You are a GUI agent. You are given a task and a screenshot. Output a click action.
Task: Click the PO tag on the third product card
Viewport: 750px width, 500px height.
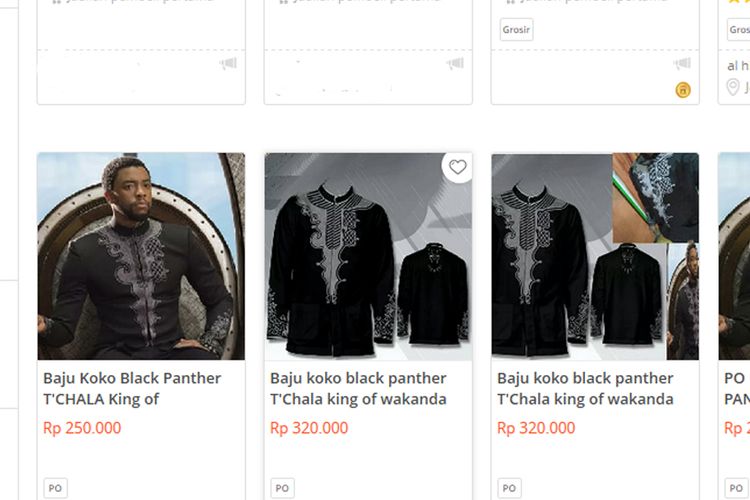(509, 488)
